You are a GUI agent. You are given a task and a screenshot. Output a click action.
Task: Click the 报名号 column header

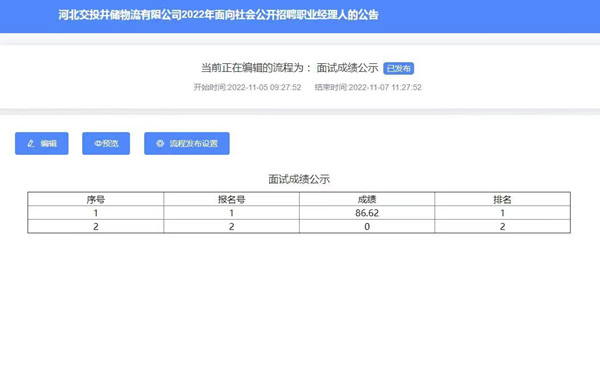click(232, 199)
